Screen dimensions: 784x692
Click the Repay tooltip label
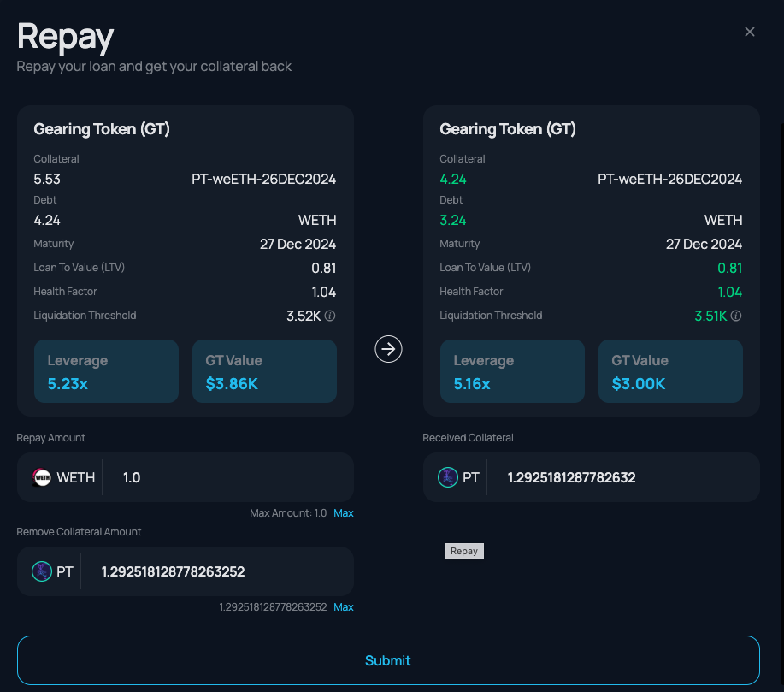point(464,551)
